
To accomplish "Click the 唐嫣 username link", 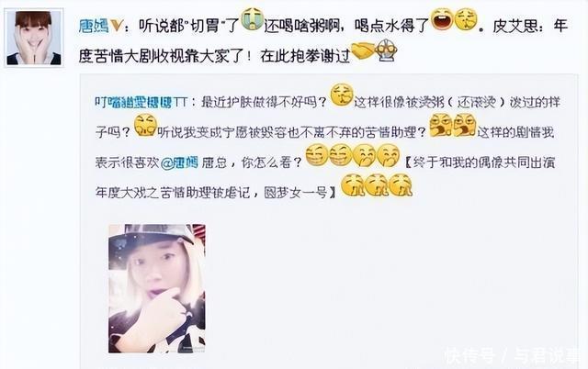I will point(94,26).
